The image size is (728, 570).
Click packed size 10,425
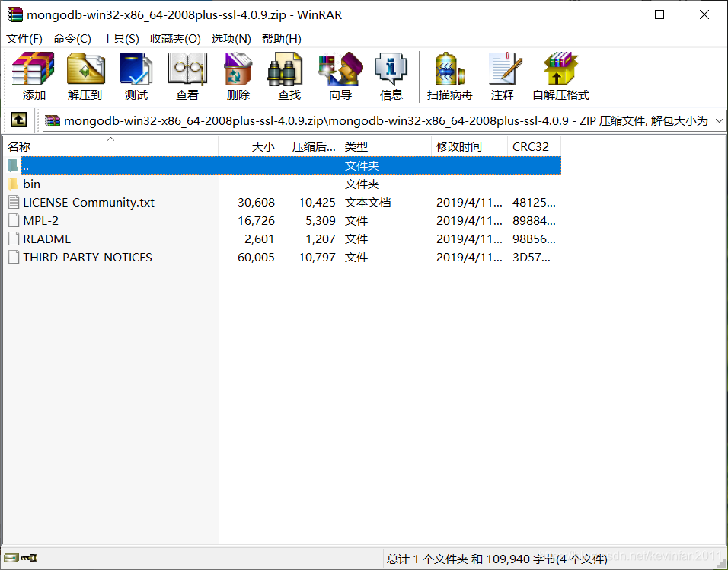(317, 203)
